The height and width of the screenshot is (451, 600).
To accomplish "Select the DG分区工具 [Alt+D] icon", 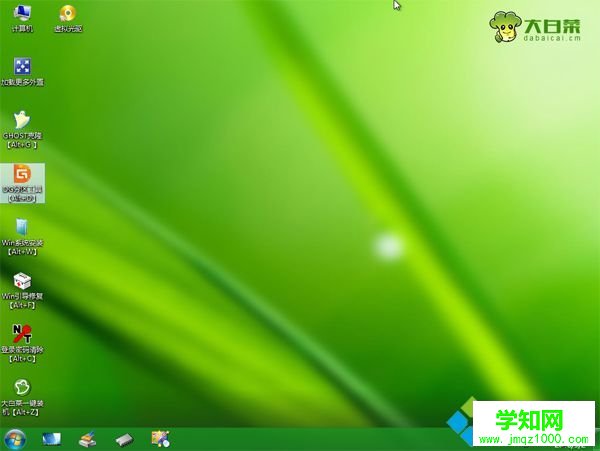I will click(22, 183).
